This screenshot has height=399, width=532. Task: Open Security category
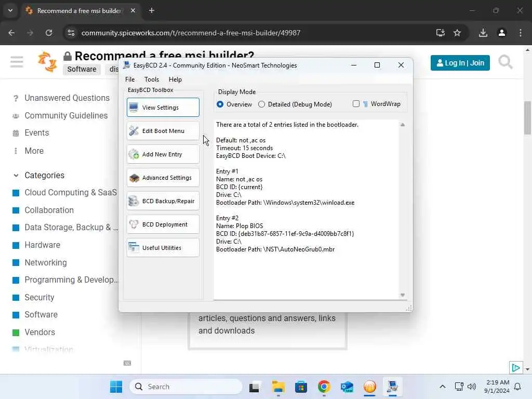click(39, 298)
